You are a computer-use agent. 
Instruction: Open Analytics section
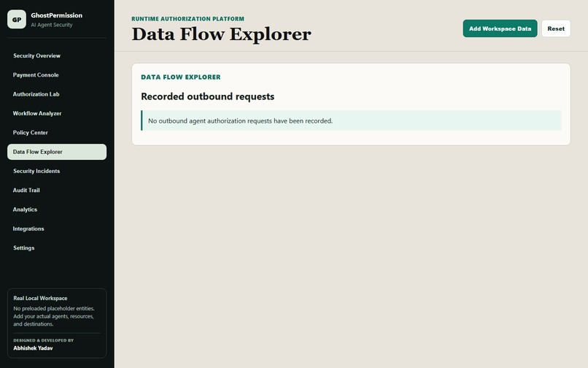tap(57, 209)
